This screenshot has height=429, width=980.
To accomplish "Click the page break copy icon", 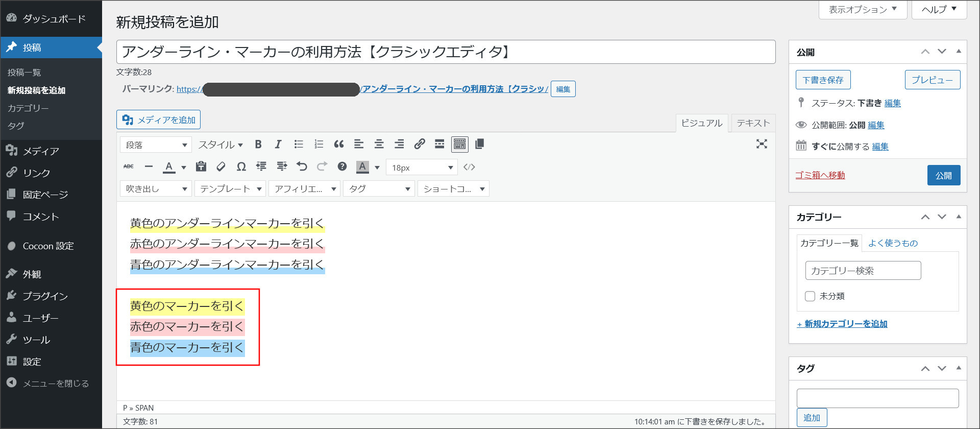I will point(479,145).
